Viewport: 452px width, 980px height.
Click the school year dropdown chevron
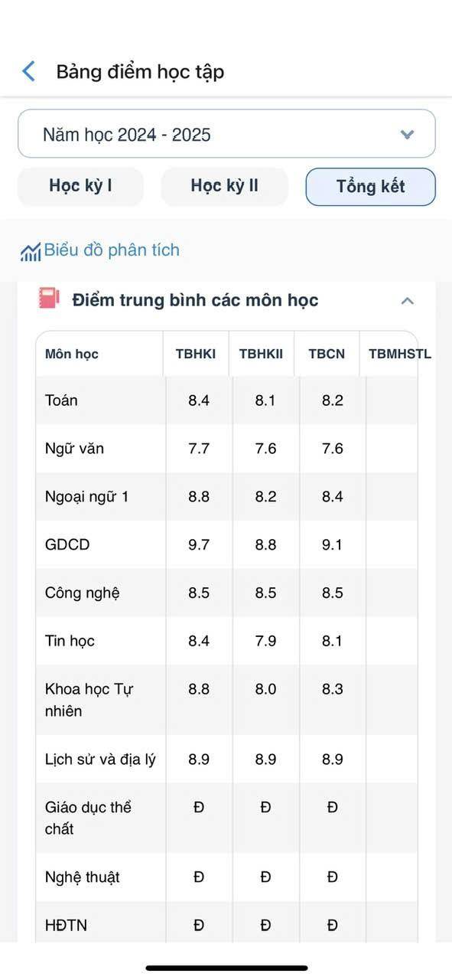coord(407,135)
